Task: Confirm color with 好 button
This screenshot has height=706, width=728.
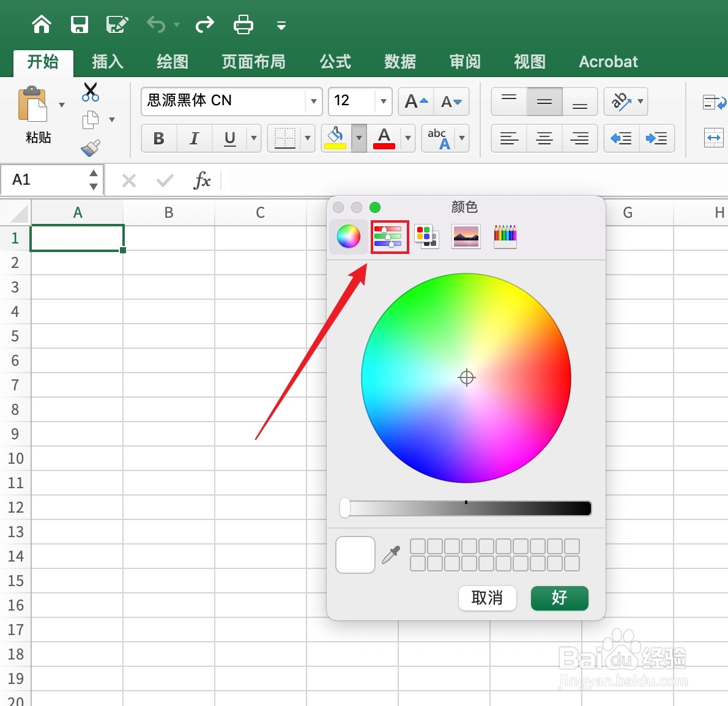Action: tap(560, 598)
